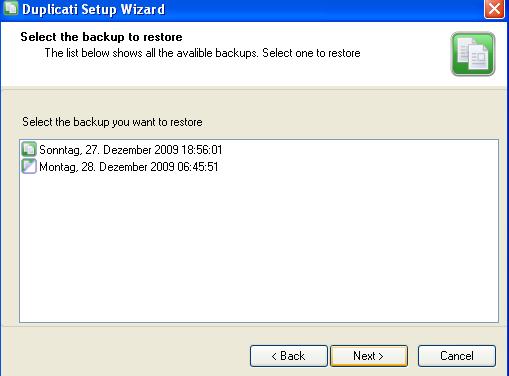Select backup Montag, 28. Dezember 2009 06:45:51
The image size is (509, 376).
click(x=129, y=167)
